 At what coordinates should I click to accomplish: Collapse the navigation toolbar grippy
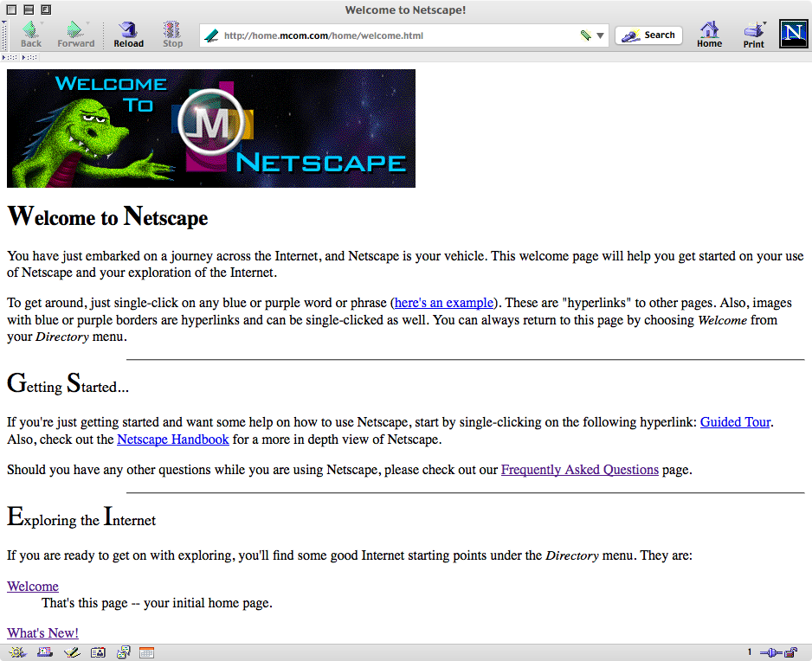(4, 35)
